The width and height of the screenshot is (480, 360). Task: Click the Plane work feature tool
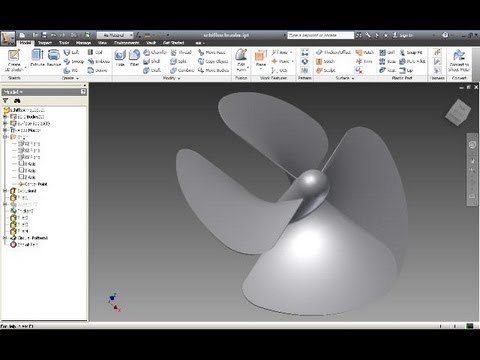(x=261, y=59)
